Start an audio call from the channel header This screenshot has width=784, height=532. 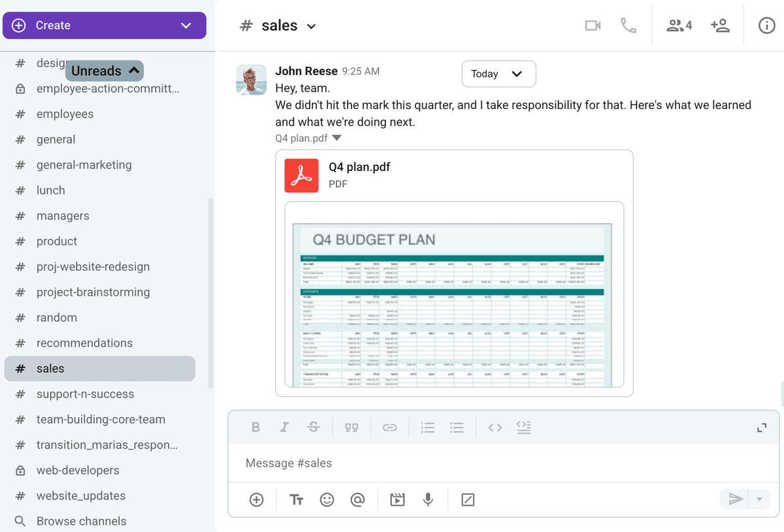click(x=628, y=25)
